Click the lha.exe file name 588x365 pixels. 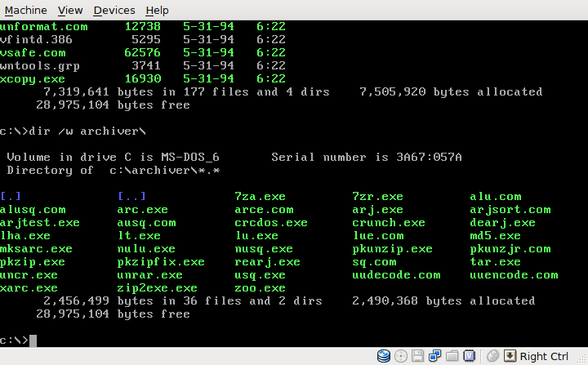point(25,236)
